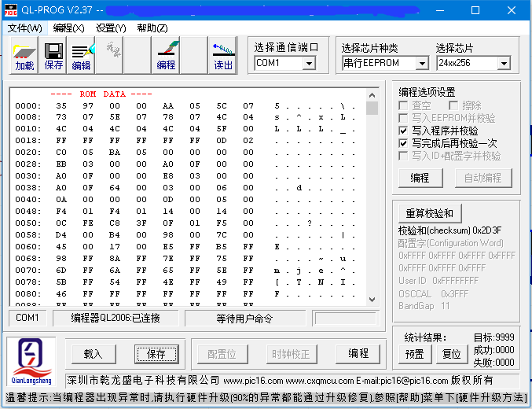
Task: Toggle the 擦除 checkbox
Action: click(453, 105)
